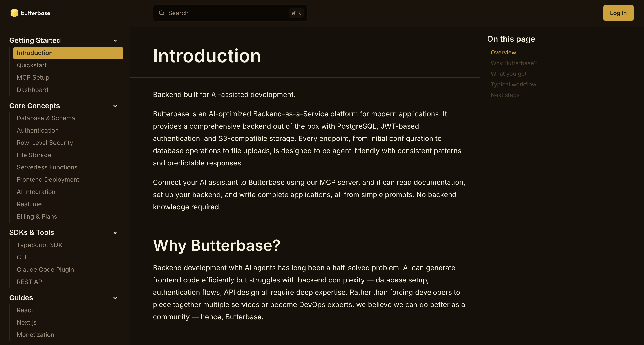Click the butterbase logo icon
This screenshot has height=345, width=644.
coord(14,13)
